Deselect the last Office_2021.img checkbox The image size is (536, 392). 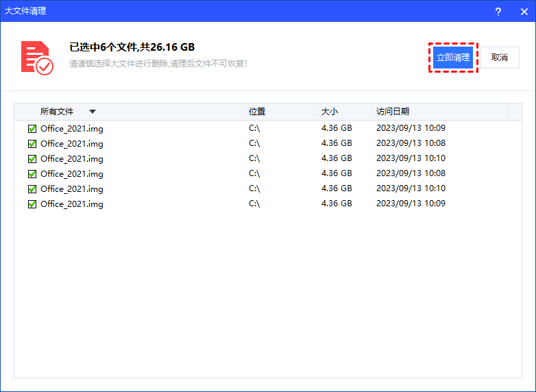point(32,204)
